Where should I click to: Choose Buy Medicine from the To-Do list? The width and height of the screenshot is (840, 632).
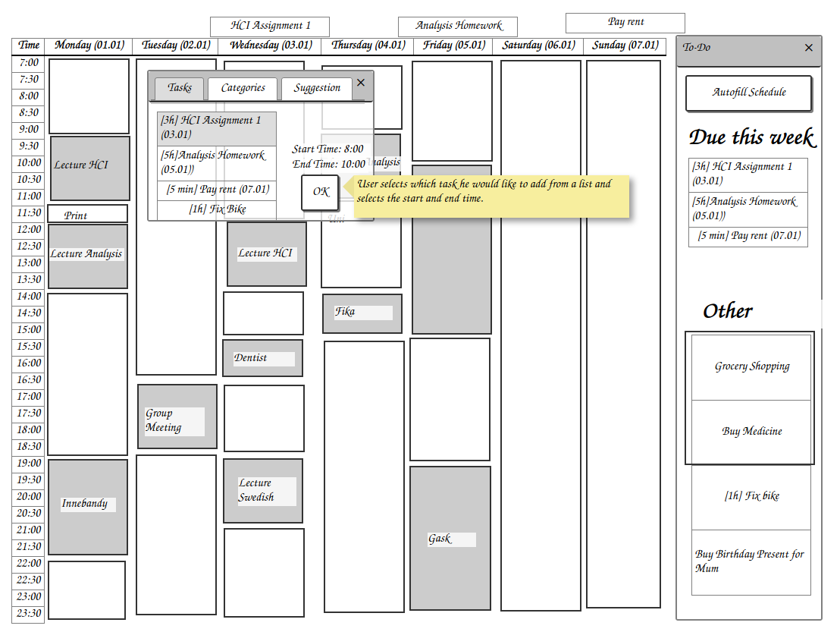click(x=751, y=432)
